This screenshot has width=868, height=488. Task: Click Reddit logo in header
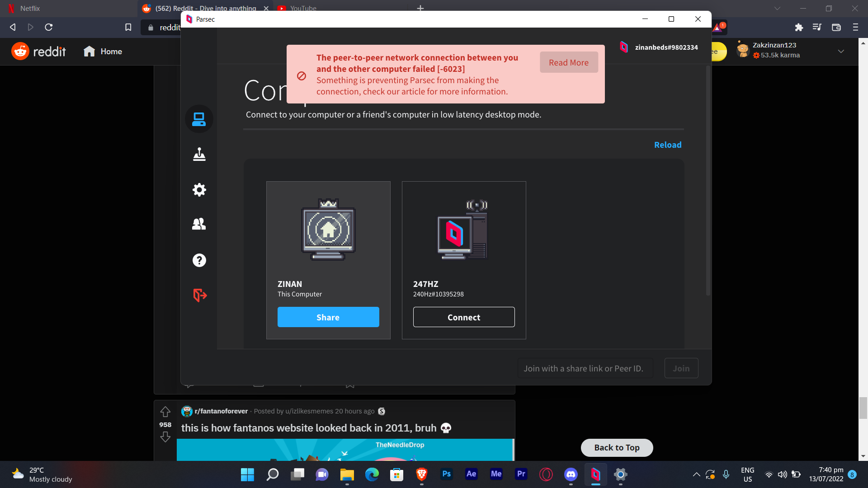39,52
